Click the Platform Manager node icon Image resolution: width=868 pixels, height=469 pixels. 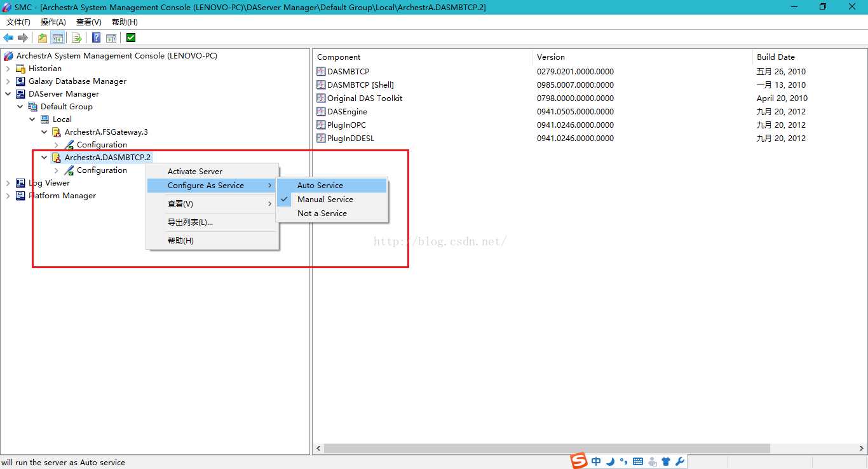click(21, 196)
